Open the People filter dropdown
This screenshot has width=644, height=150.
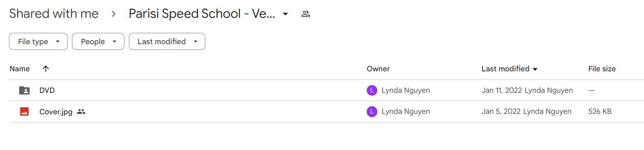click(x=98, y=41)
